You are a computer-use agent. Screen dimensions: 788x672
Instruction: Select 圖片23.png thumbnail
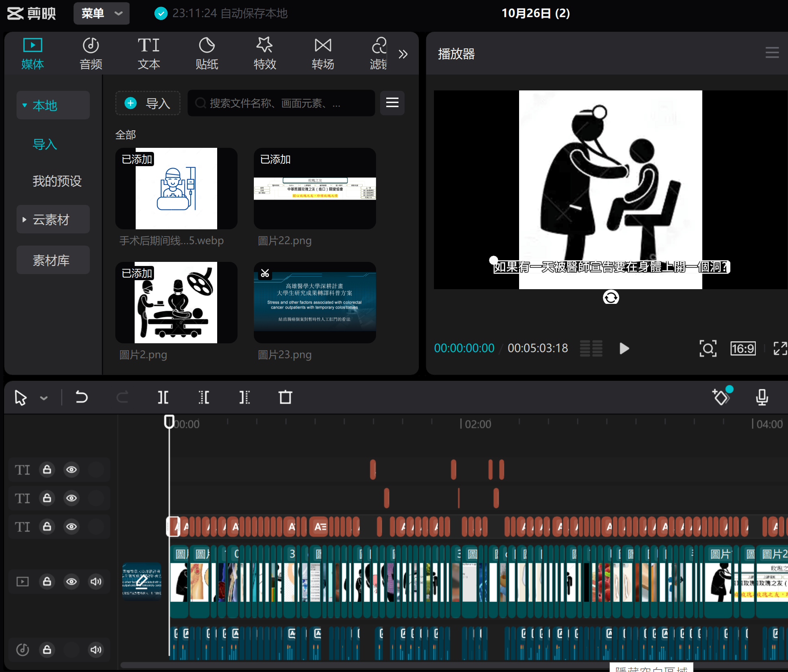[x=315, y=303]
